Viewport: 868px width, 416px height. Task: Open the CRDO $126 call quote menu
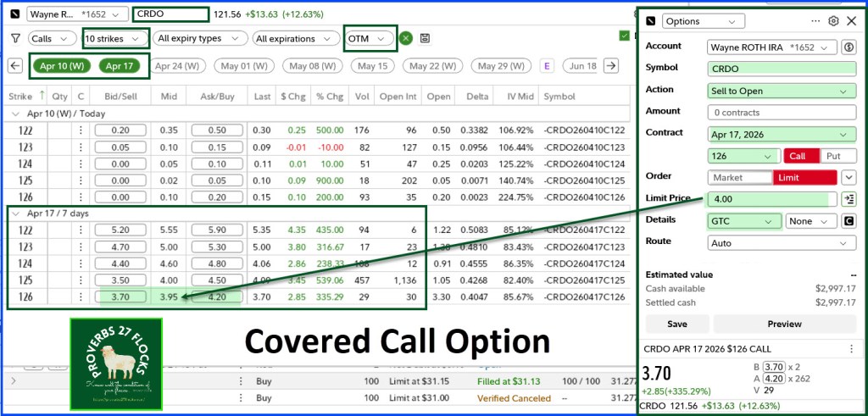(x=850, y=348)
